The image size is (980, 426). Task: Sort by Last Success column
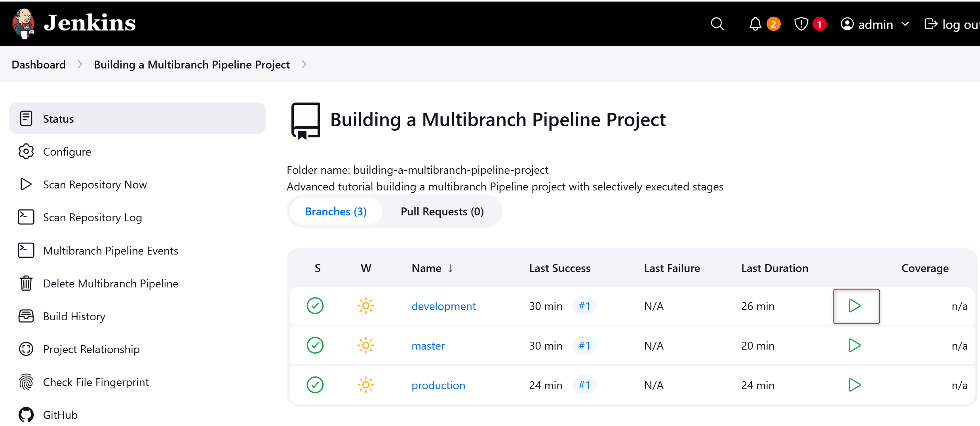(x=560, y=268)
